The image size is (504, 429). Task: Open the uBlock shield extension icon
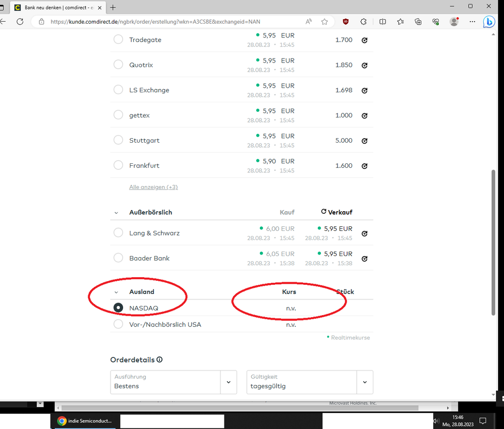(346, 22)
